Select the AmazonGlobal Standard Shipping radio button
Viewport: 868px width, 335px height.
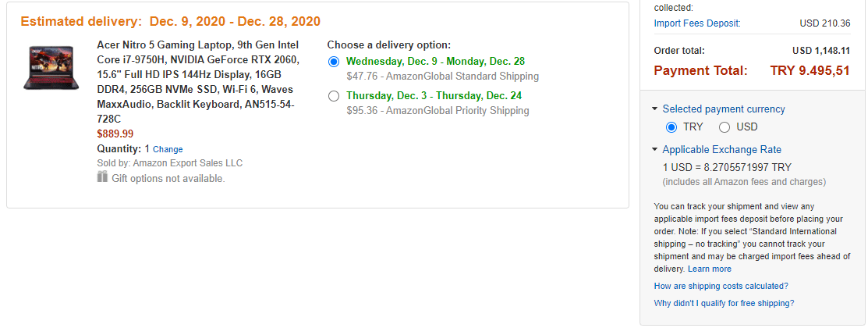click(x=334, y=62)
